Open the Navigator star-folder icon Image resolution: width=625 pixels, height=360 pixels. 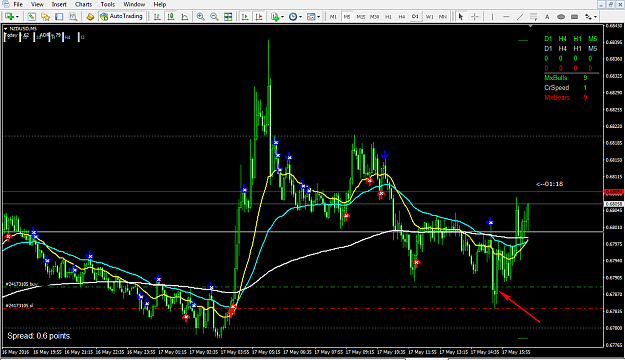click(x=45, y=17)
